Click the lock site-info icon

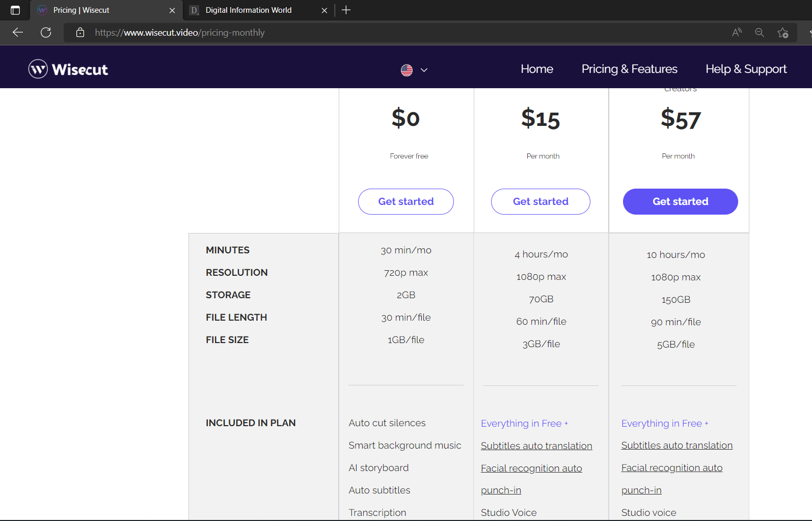click(x=80, y=33)
